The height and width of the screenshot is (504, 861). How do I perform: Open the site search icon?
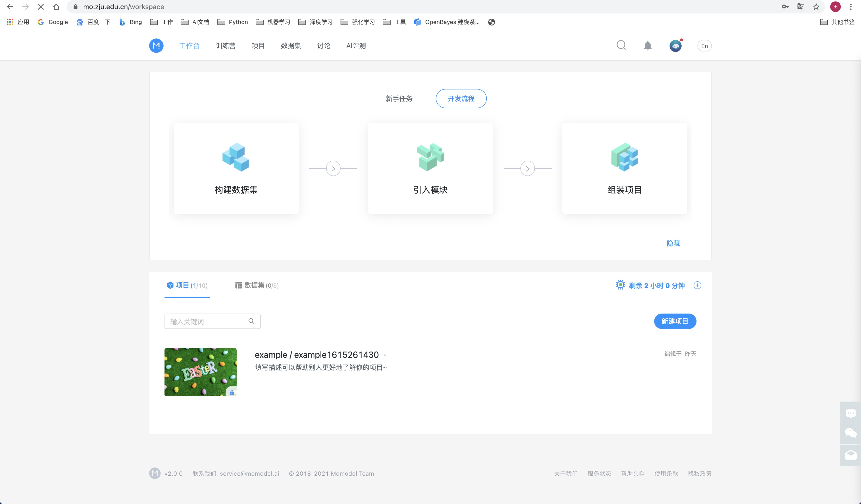tap(621, 45)
